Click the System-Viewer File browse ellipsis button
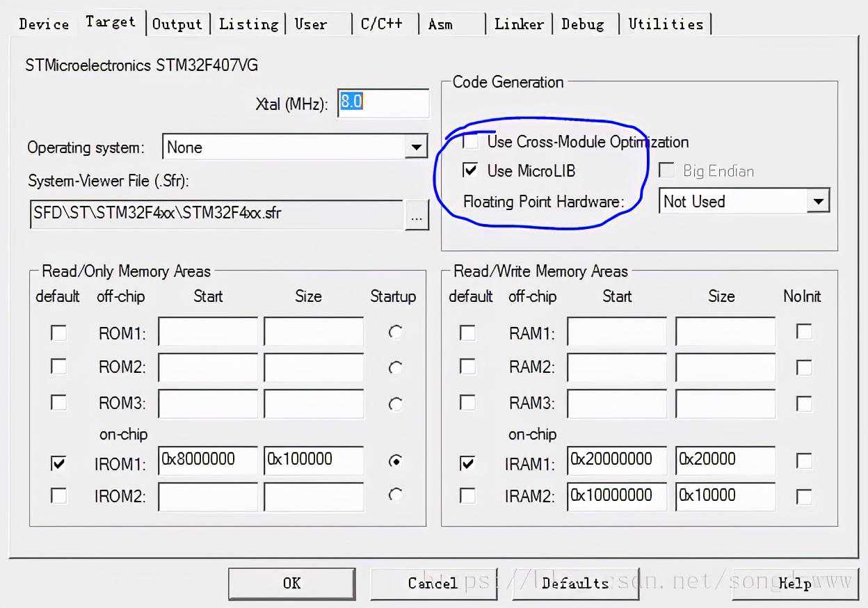The height and width of the screenshot is (608, 868). pos(416,216)
